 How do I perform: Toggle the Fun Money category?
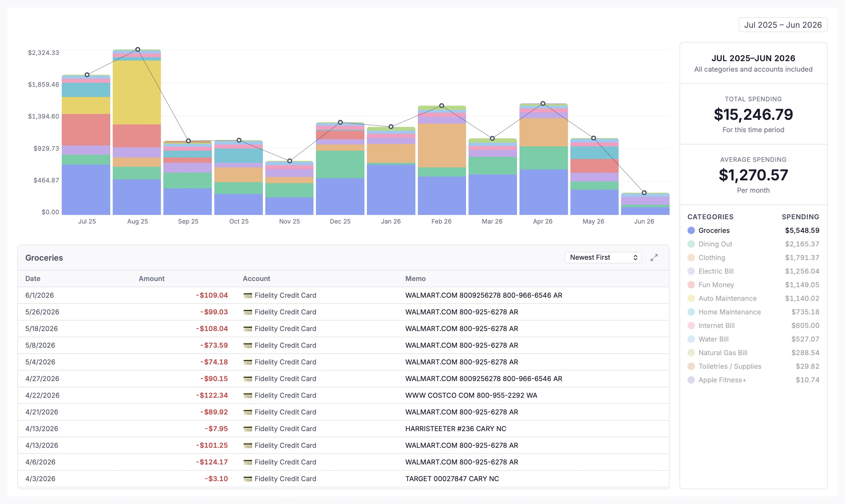[753, 285]
